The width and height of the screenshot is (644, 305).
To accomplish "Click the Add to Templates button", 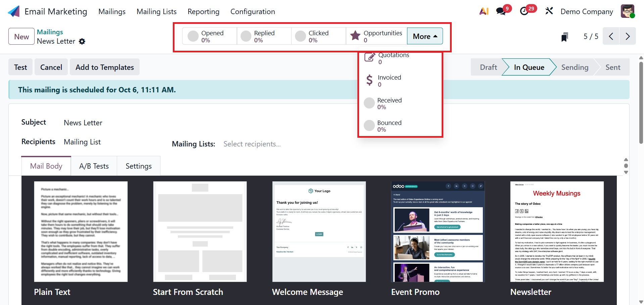I will click(104, 67).
